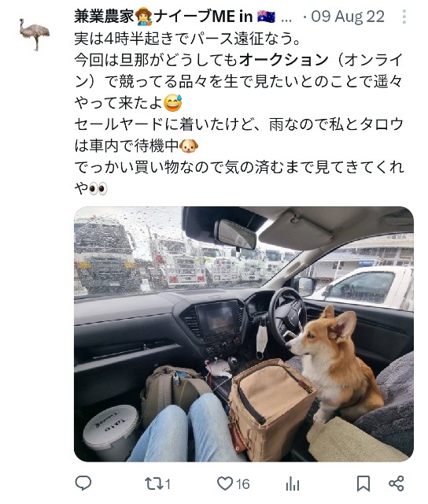
Task: Click the eyes emoji ending the tweet
Action: click(x=98, y=189)
